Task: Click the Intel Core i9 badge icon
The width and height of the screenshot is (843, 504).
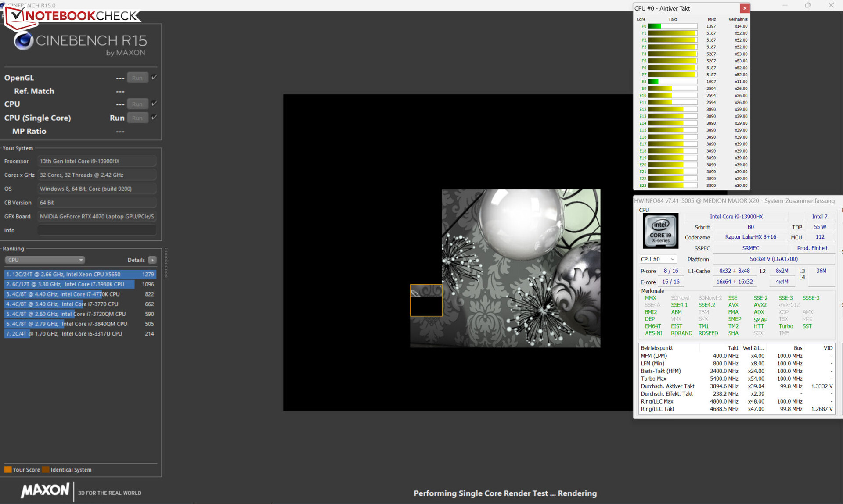Action: click(660, 231)
